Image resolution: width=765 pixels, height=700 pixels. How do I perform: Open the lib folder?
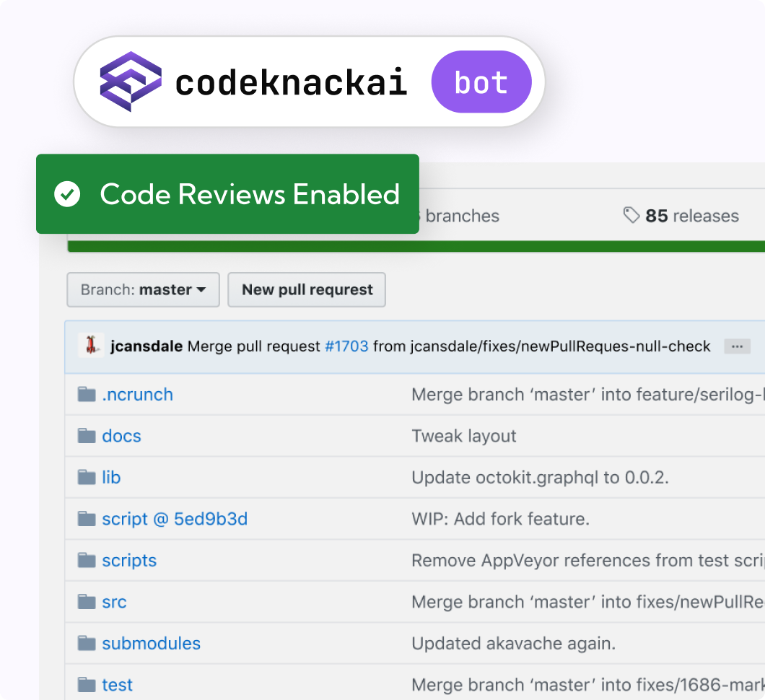tap(111, 477)
